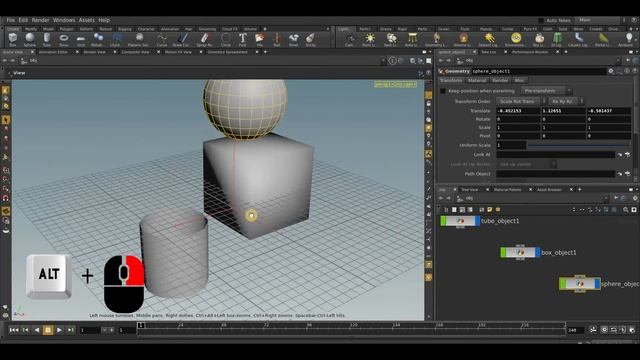This screenshot has width=640, height=360.
Task: Open the Pre-transform dropdown
Action: coord(546,91)
